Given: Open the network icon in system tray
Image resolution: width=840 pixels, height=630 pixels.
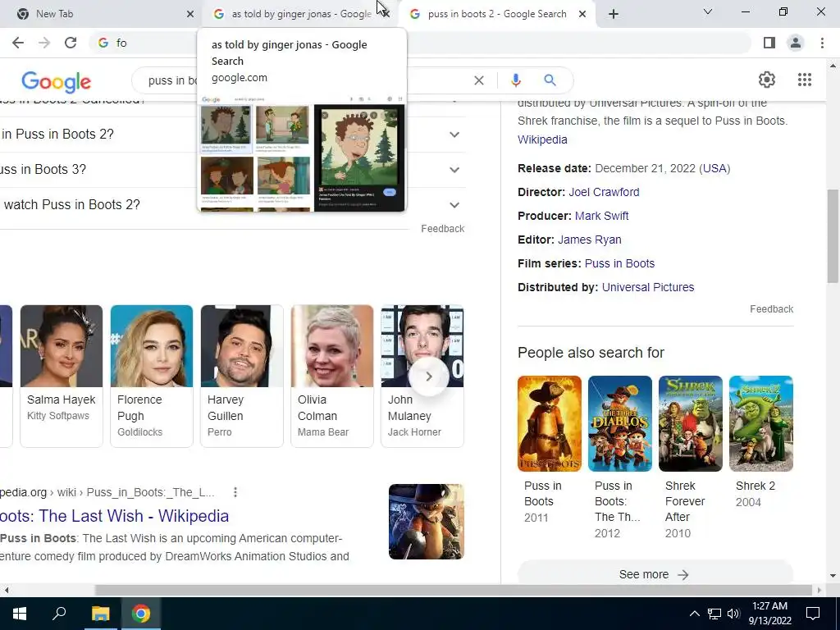Looking at the screenshot, I should pyautogui.click(x=714, y=614).
